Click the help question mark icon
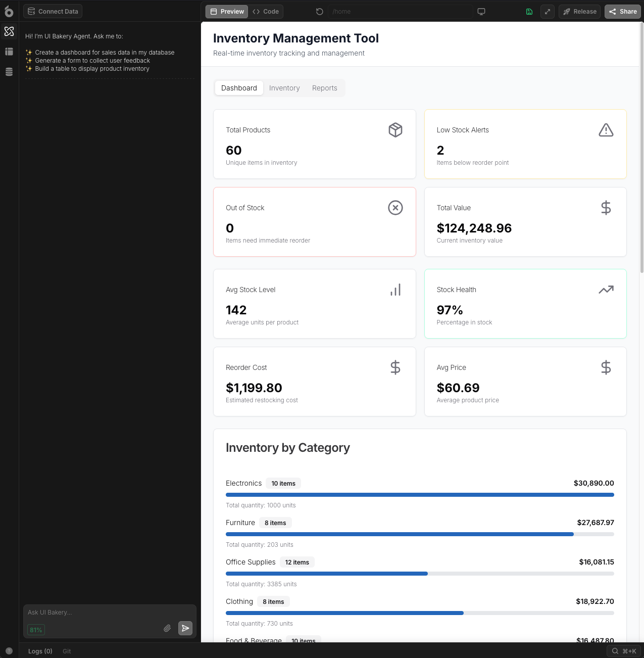 click(x=9, y=651)
